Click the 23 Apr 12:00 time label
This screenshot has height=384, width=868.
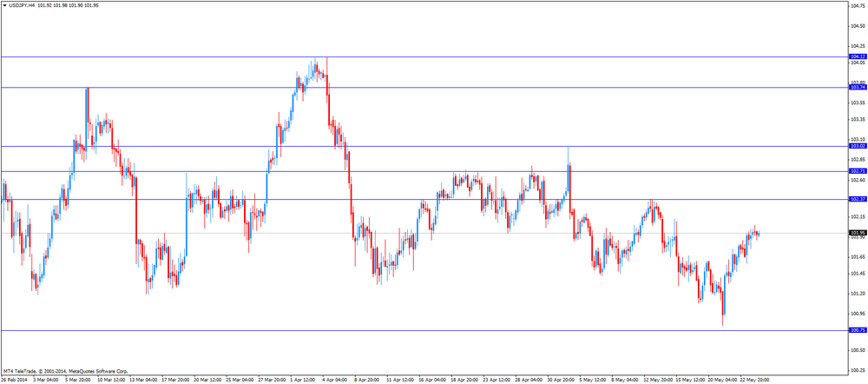[x=496, y=381]
